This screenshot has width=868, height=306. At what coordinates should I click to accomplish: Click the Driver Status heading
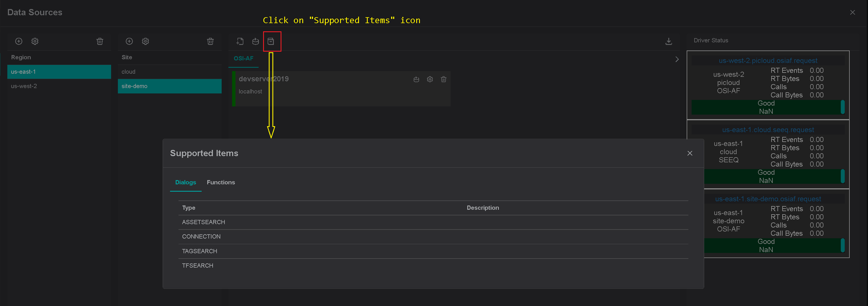(x=711, y=40)
